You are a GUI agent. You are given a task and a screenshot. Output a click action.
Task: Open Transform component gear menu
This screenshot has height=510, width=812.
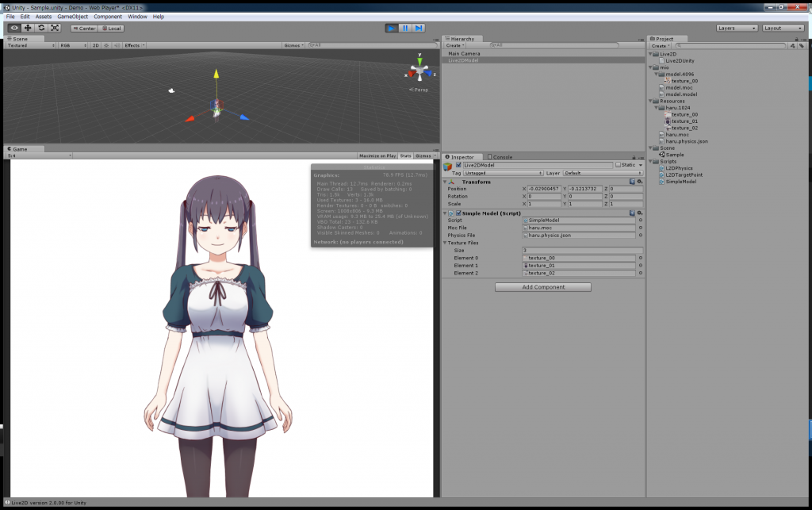pos(640,182)
